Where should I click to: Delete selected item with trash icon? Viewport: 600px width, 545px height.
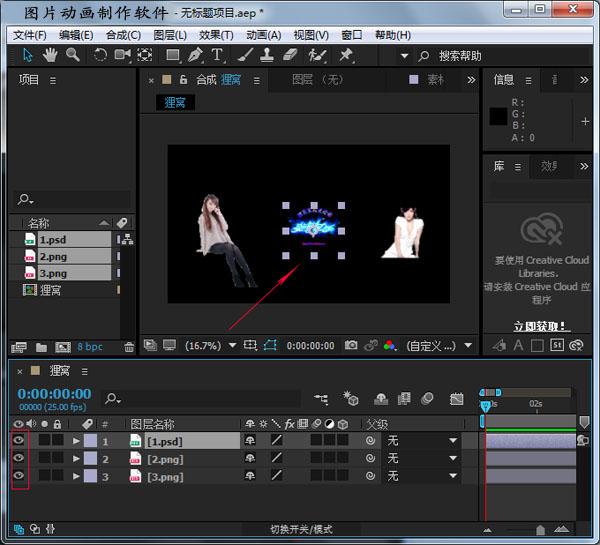coord(129,347)
